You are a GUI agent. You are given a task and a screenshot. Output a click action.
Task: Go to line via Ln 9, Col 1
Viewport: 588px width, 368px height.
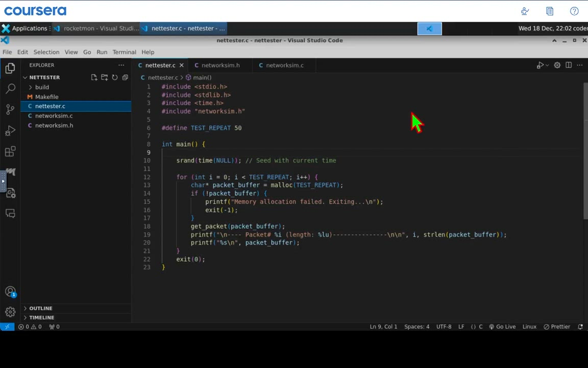(x=383, y=327)
